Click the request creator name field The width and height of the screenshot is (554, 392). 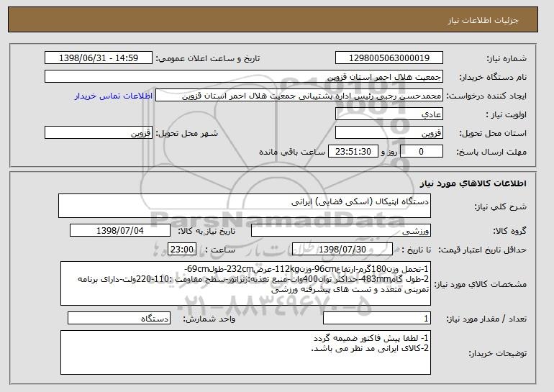(x=299, y=96)
